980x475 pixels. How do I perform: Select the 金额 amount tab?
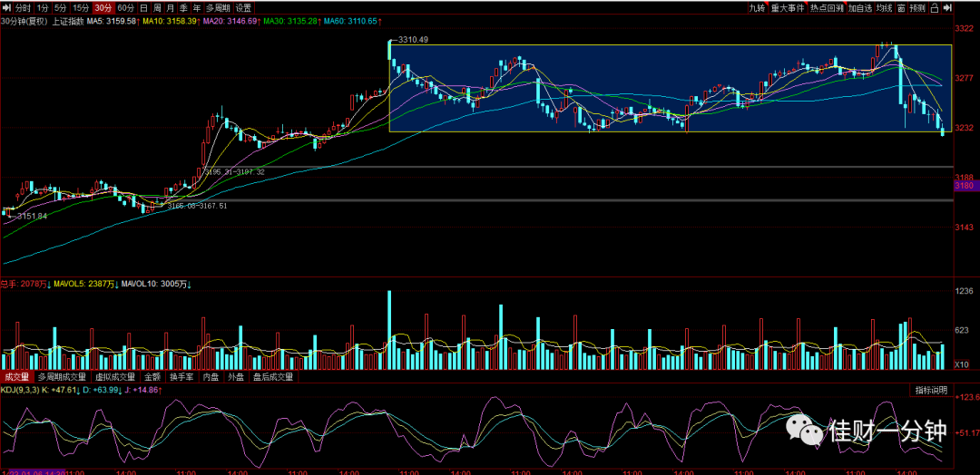coord(152,377)
